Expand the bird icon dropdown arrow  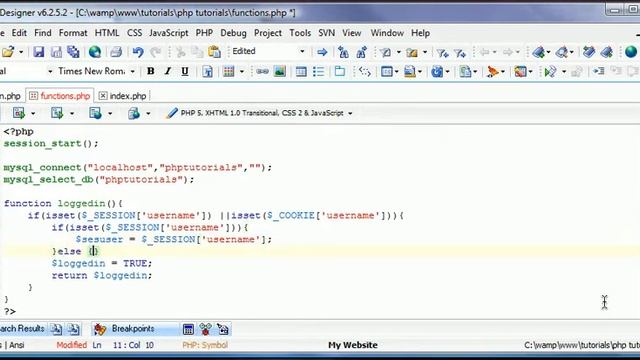(502, 72)
